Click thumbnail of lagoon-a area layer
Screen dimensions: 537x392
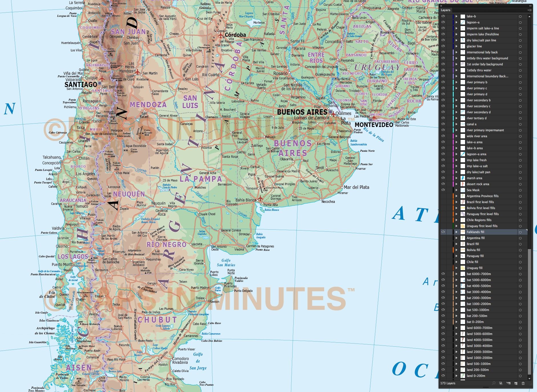click(463, 154)
